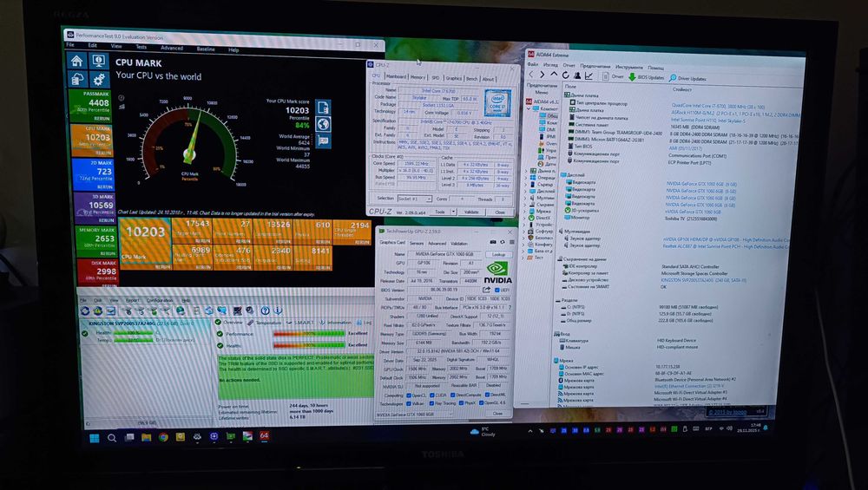Open the PerformanceTest home icon
The height and width of the screenshot is (490, 868).
pyautogui.click(x=77, y=61)
